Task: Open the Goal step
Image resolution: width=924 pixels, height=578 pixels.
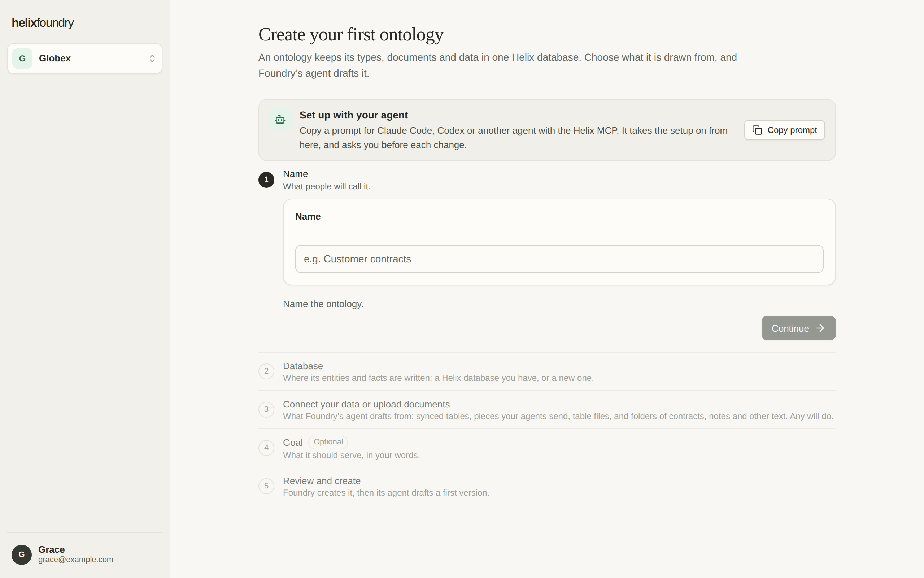Action: 547,448
